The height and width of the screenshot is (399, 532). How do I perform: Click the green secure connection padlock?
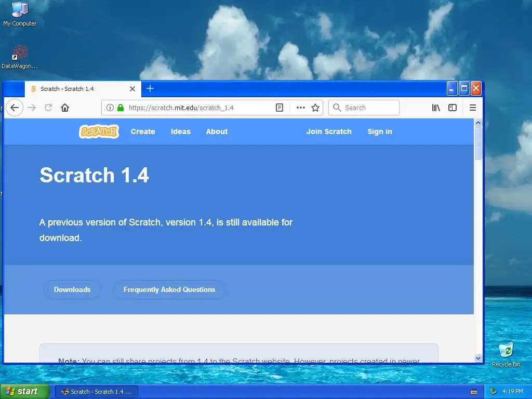[121, 108]
